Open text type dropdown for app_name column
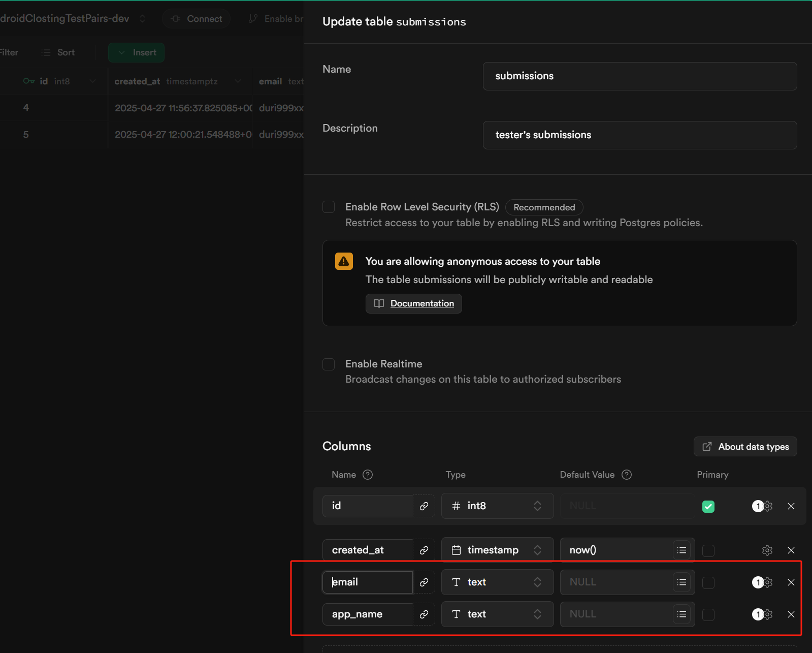 pos(497,614)
